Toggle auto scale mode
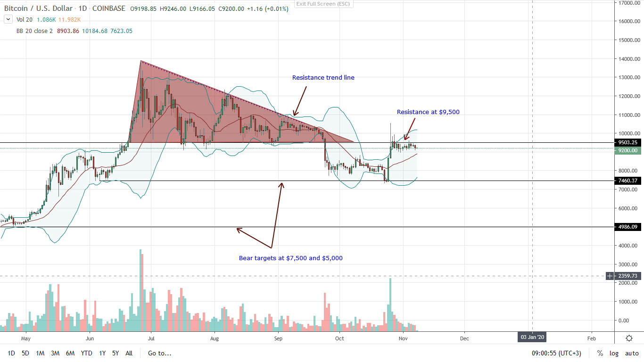 point(632,353)
